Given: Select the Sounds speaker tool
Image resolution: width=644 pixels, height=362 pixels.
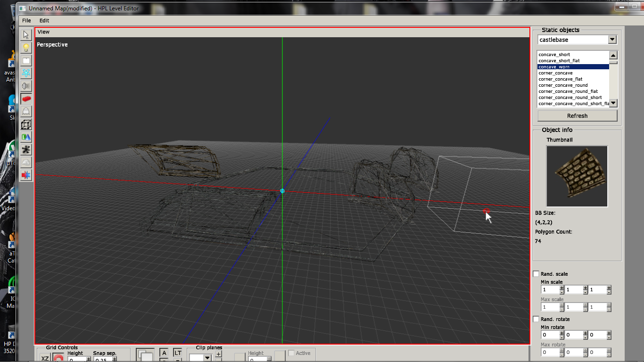Looking at the screenshot, I should coord(26,86).
